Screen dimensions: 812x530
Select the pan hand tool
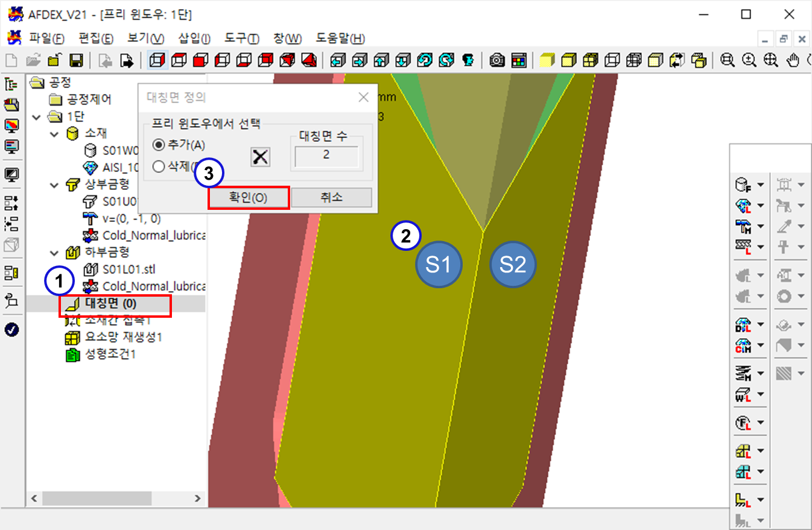793,60
